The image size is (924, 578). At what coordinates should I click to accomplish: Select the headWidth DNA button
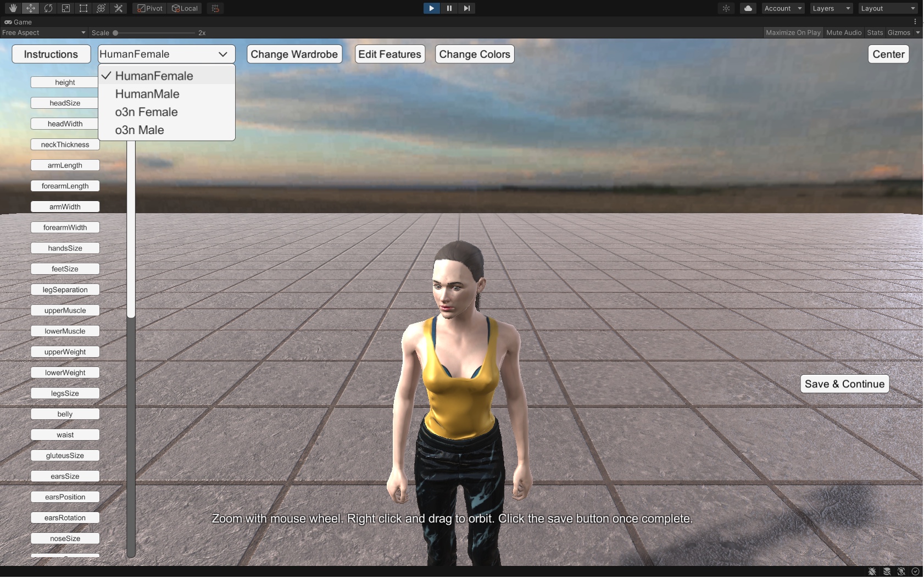[x=65, y=124]
